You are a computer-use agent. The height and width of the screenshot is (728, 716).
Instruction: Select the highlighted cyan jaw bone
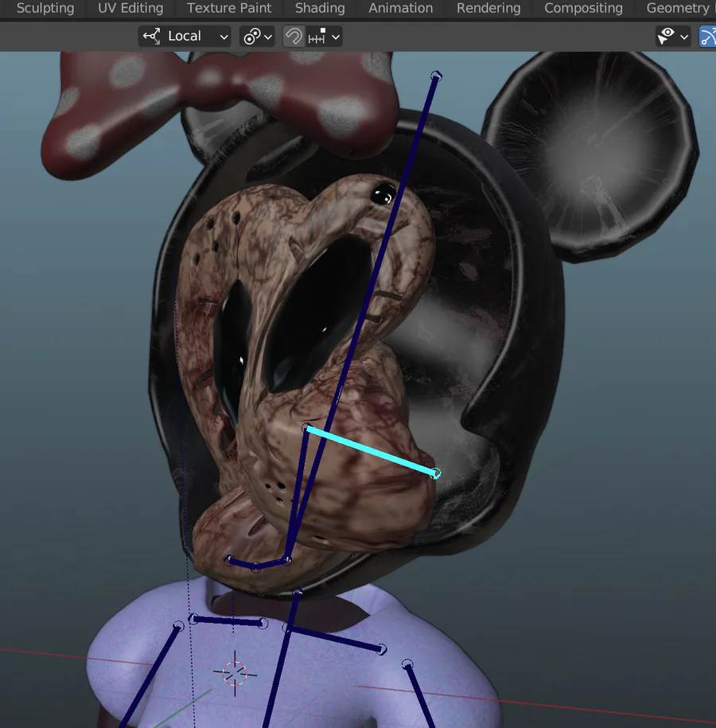(x=370, y=451)
